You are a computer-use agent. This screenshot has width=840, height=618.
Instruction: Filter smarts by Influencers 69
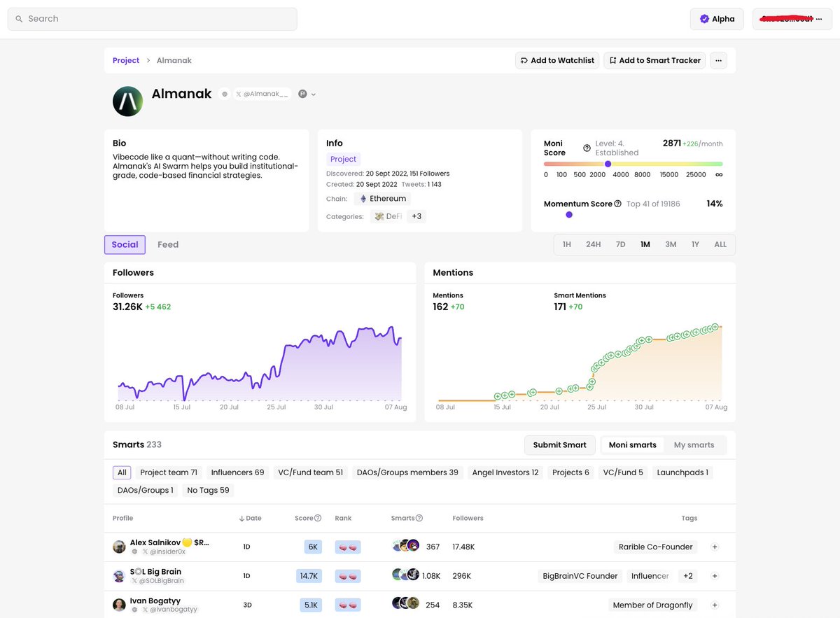click(x=238, y=472)
